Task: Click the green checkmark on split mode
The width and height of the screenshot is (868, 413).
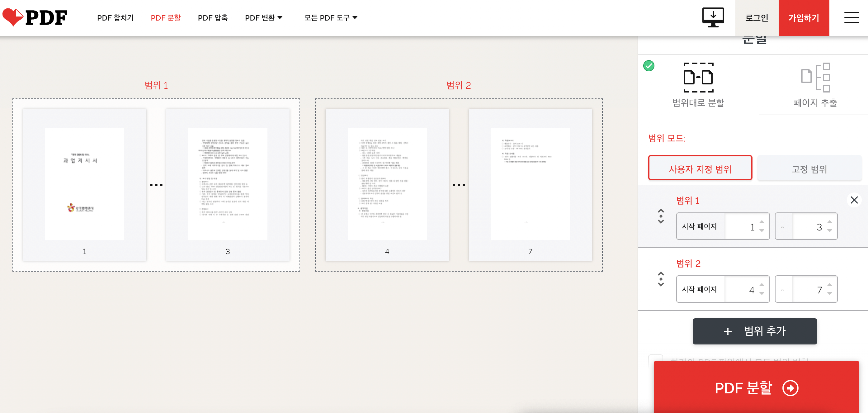Action: [649, 66]
